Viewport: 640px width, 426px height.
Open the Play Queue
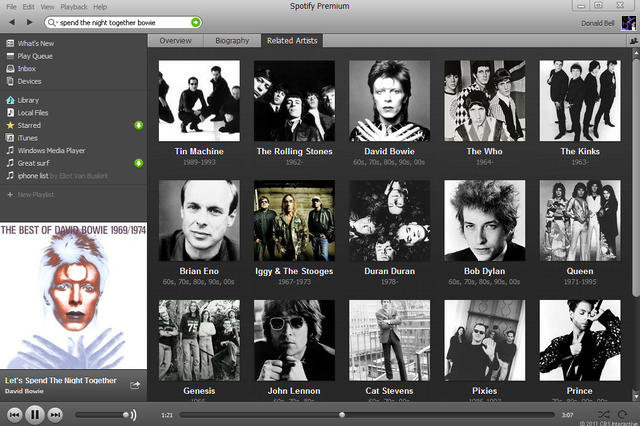(35, 56)
